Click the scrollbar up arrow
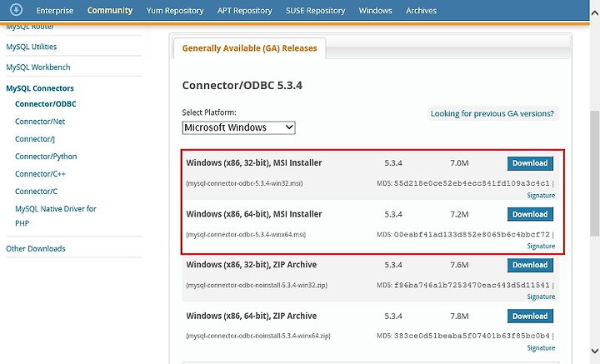The height and width of the screenshot is (364, 600). pos(595,13)
